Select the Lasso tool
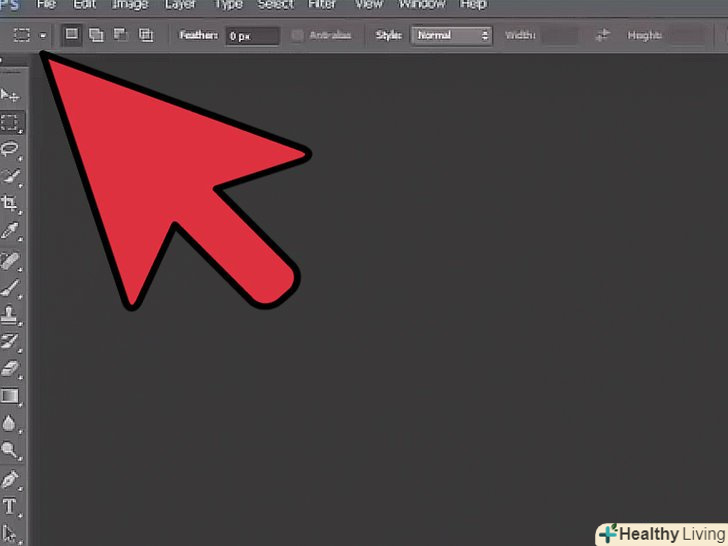 (10, 150)
